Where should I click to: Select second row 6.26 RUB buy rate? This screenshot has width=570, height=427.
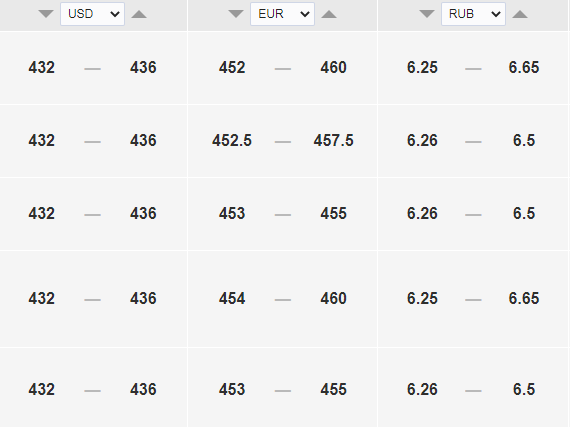click(x=422, y=141)
